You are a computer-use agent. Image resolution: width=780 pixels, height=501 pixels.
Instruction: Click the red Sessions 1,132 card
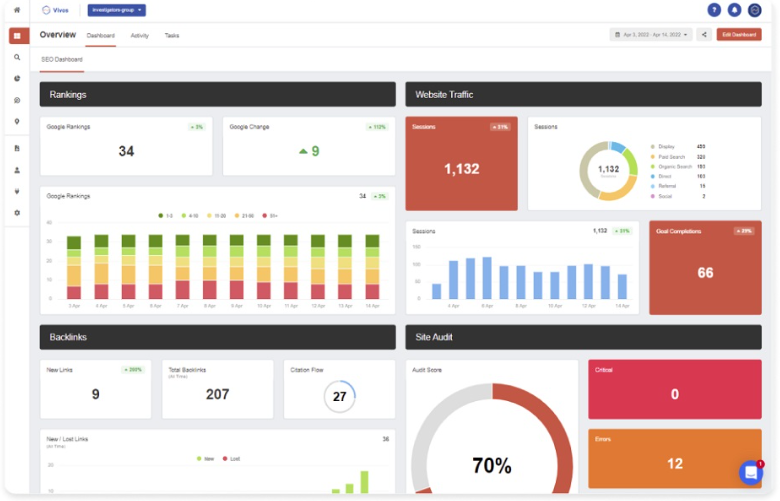coord(461,164)
